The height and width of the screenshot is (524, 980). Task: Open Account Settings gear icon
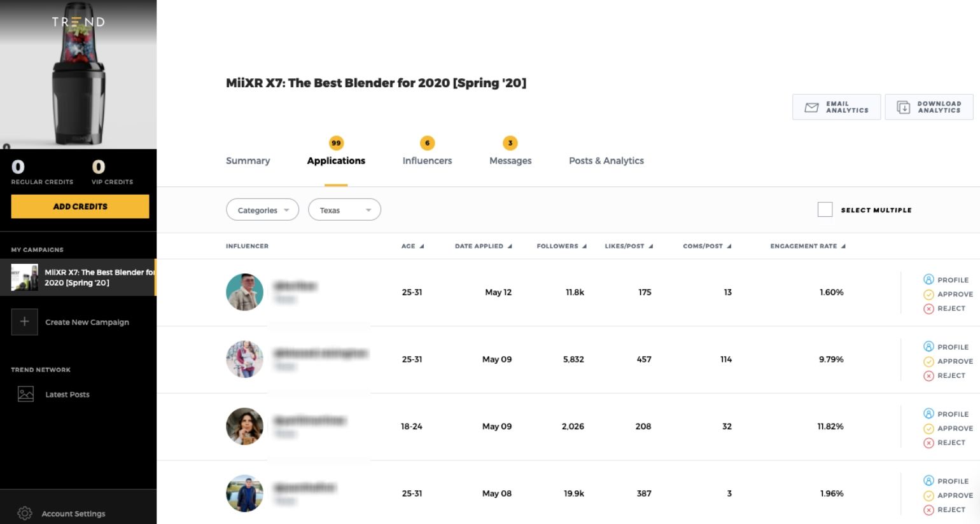(24, 513)
